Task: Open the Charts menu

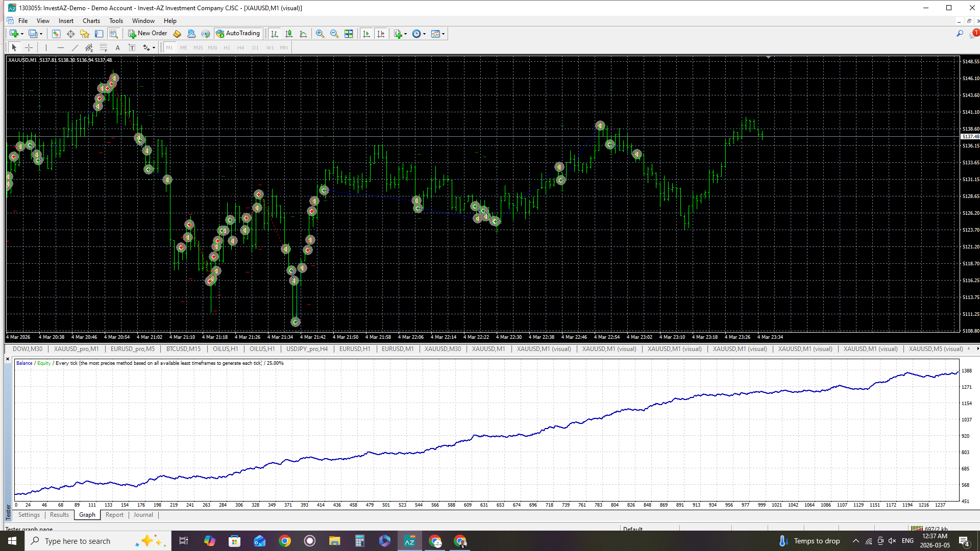Action: [91, 21]
